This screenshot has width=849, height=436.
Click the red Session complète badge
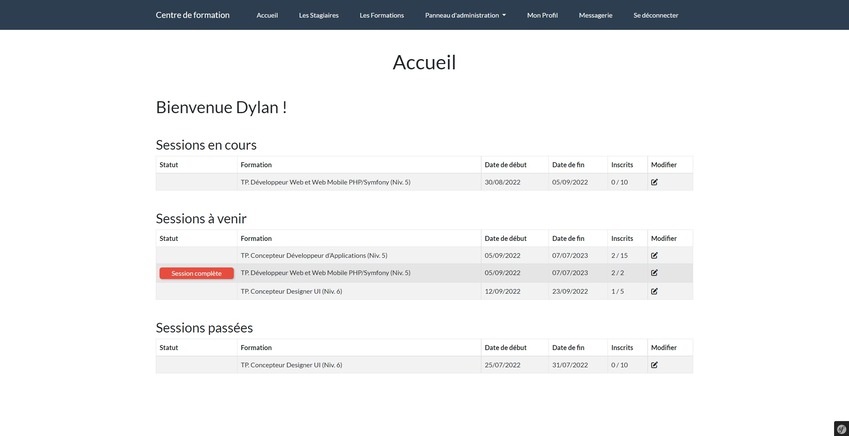point(196,273)
